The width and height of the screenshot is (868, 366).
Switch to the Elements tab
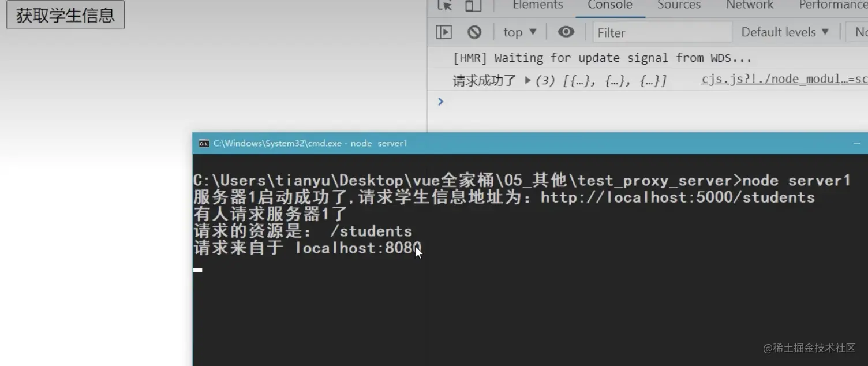coord(537,5)
